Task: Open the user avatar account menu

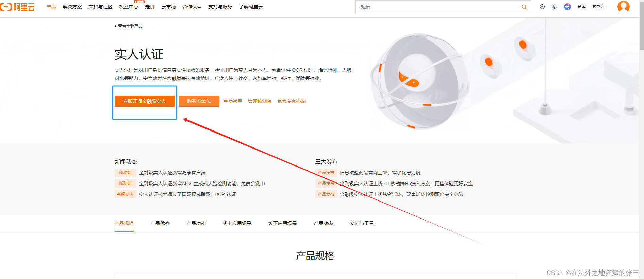Action: pos(624,6)
